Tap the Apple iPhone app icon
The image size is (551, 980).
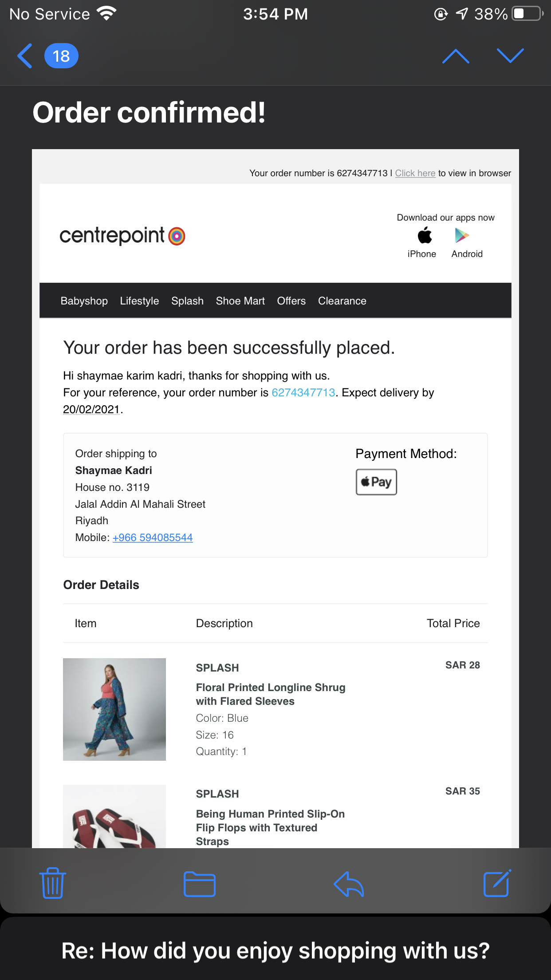(x=425, y=235)
